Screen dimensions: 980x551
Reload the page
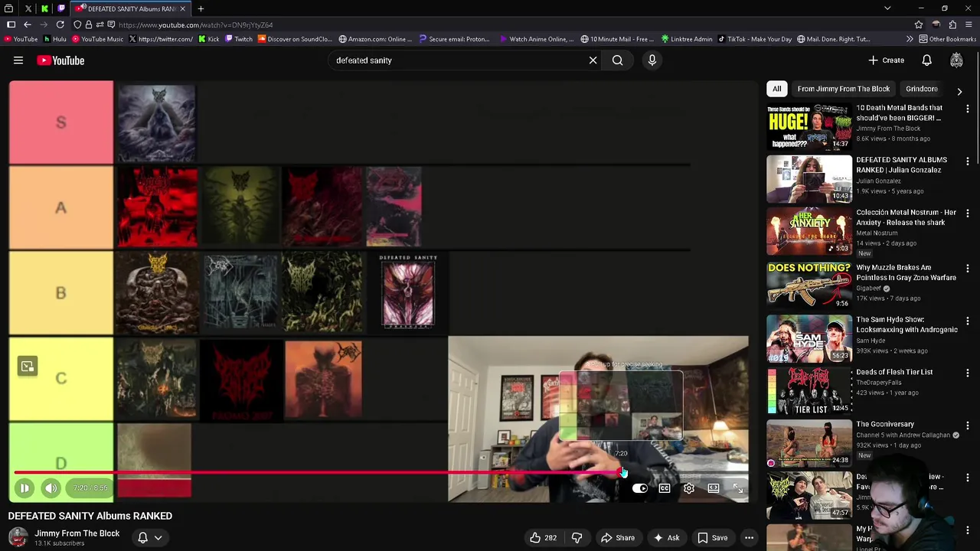tap(60, 24)
